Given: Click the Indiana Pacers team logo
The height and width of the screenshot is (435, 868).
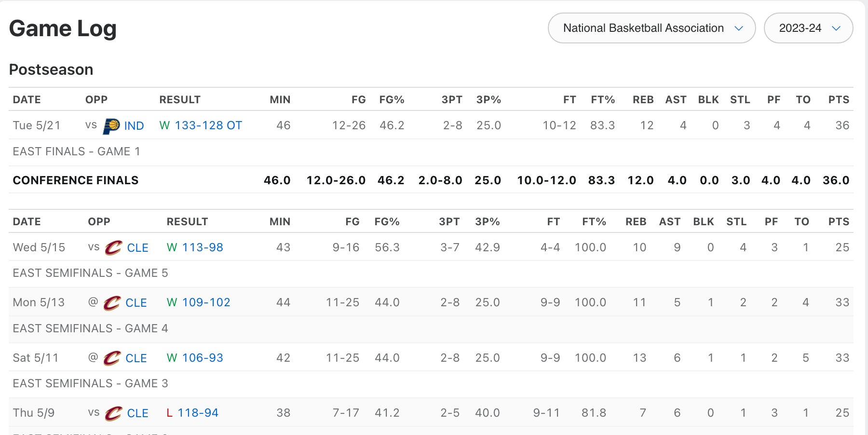Looking at the screenshot, I should pos(111,126).
